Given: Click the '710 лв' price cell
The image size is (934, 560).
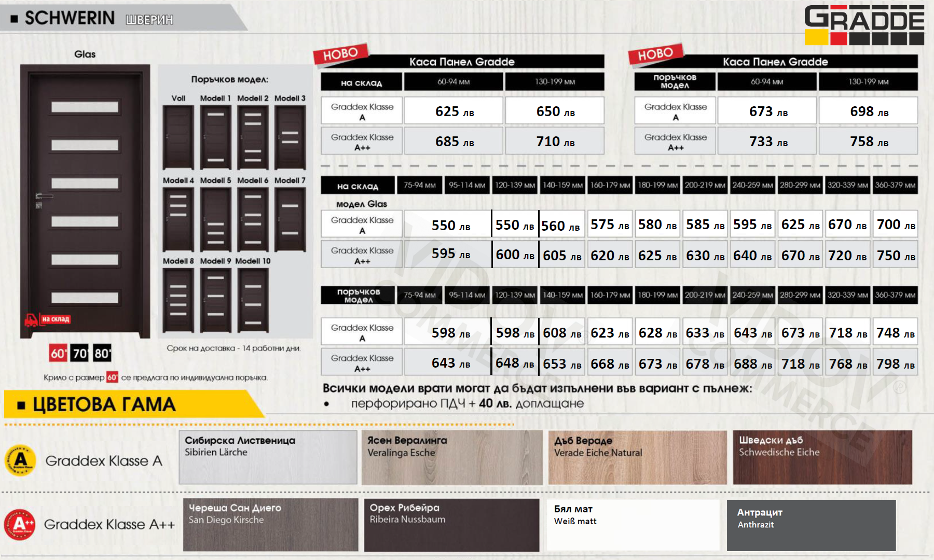Looking at the screenshot, I should pos(555,141).
